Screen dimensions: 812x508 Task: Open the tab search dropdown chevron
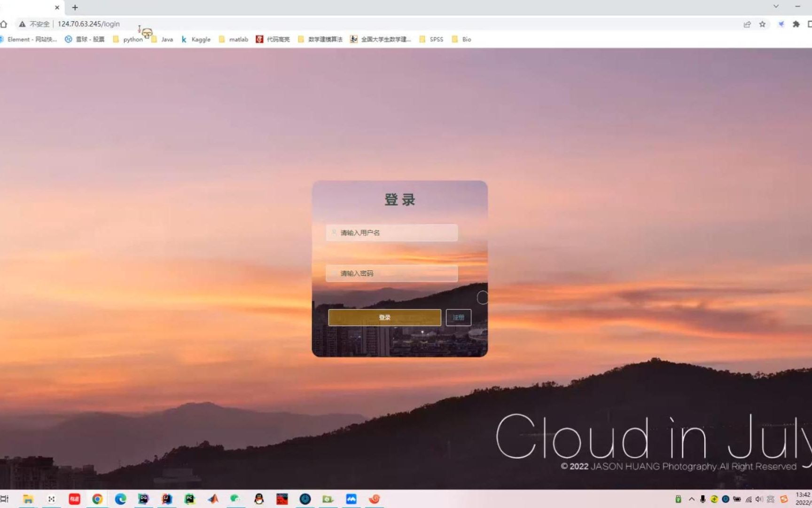776,6
